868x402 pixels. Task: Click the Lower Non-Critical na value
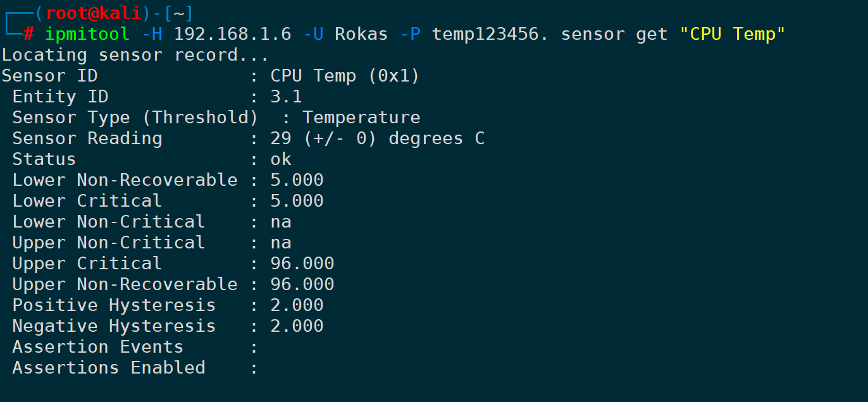click(x=281, y=222)
